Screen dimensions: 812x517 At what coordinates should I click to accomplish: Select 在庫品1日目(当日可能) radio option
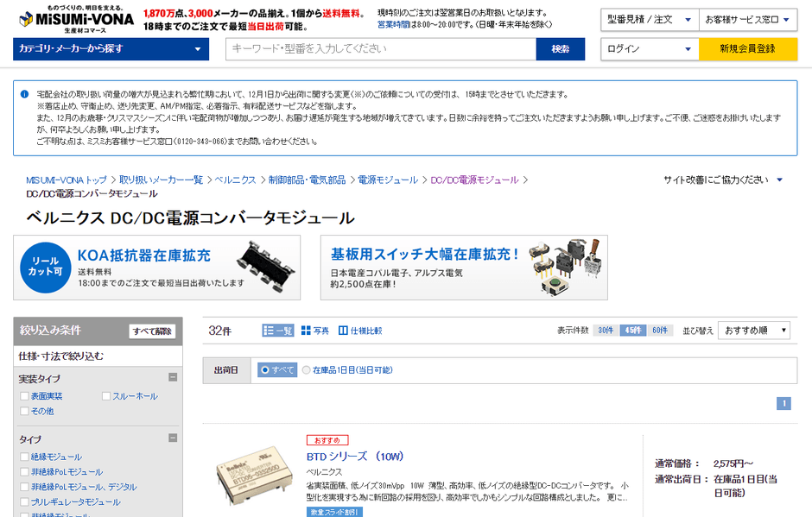click(306, 370)
